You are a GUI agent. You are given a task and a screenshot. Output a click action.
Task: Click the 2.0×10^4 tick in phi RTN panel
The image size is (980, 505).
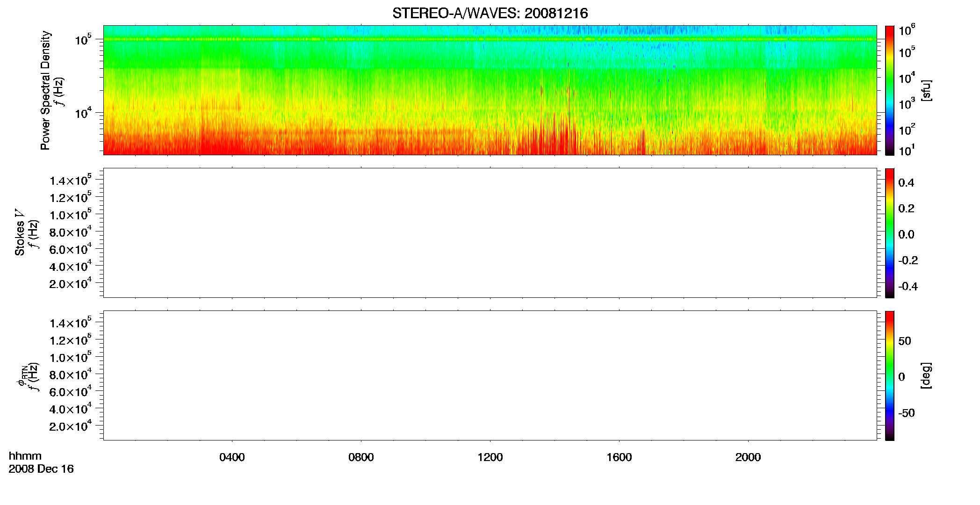pos(71,426)
